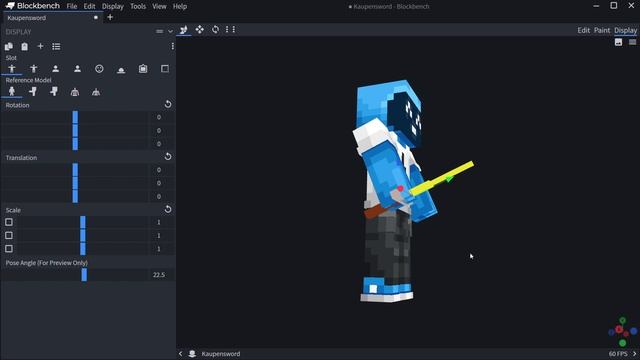Select the Kaupensword project tab

(53, 18)
